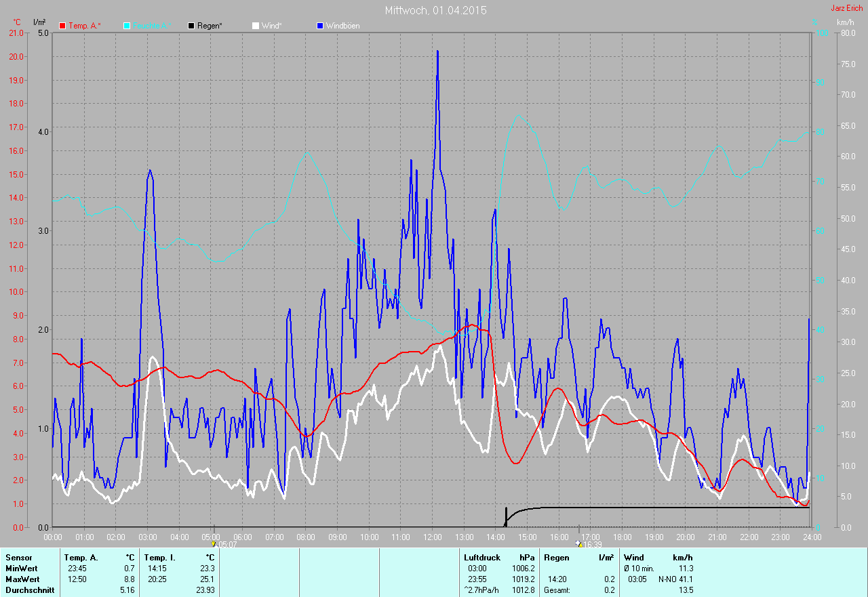Click the peak gust value 'N-NO 41.1'
The image size is (868, 597).
pos(675,579)
